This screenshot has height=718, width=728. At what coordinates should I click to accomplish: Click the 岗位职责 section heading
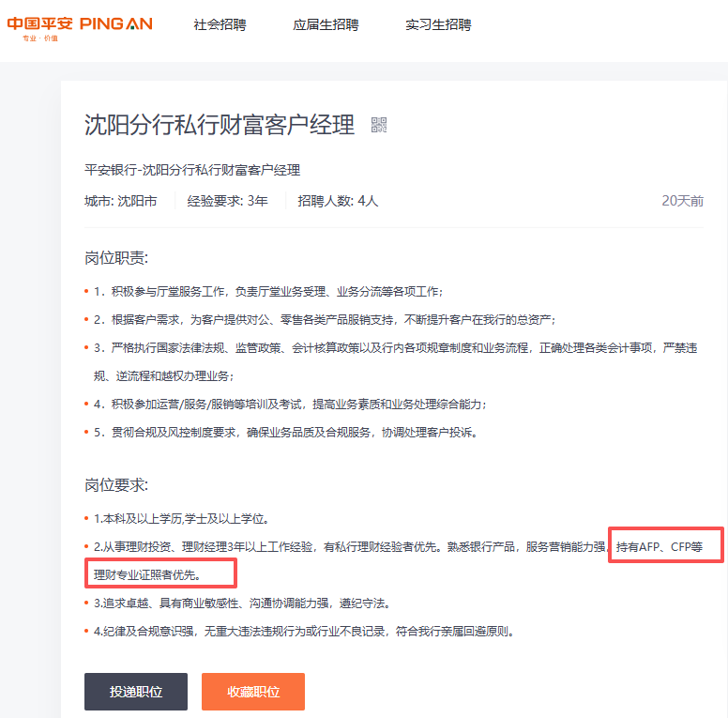116,258
